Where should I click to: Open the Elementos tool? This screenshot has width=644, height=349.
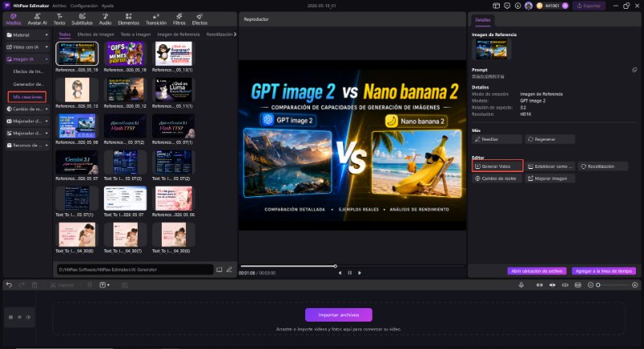(129, 19)
